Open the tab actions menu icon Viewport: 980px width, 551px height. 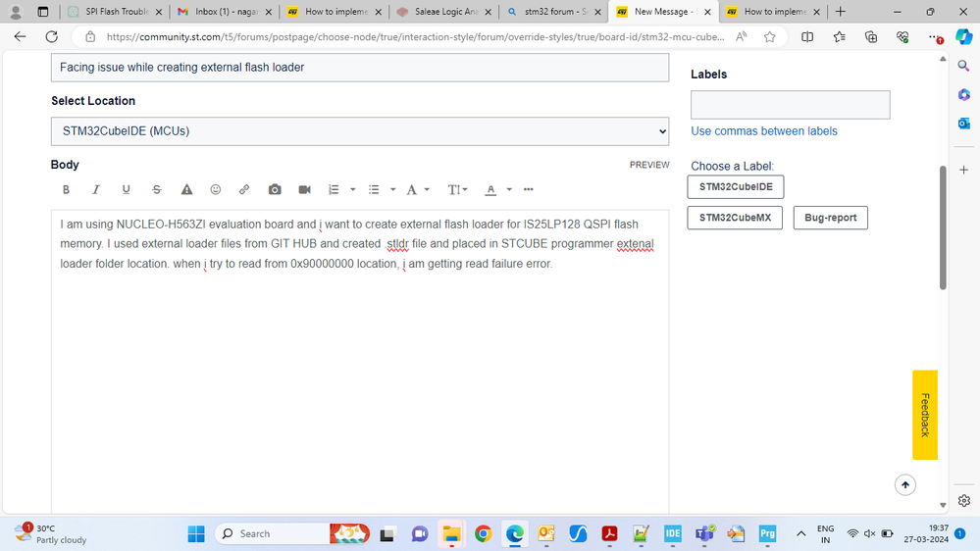pyautogui.click(x=42, y=11)
